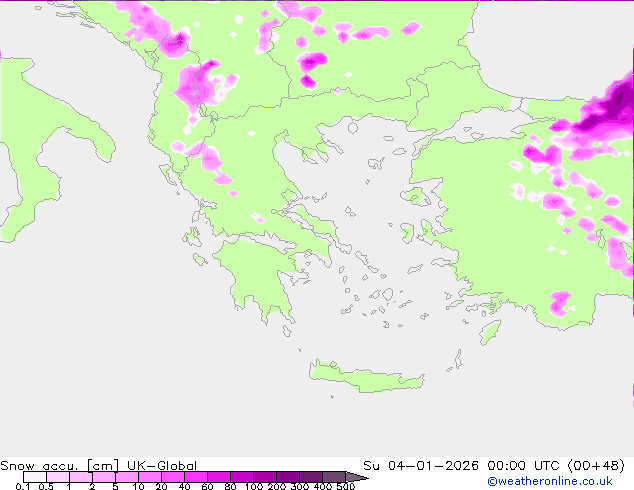The image size is (634, 490).
Task: Pick the 400–500 cm legend swatch
Action: (334, 477)
